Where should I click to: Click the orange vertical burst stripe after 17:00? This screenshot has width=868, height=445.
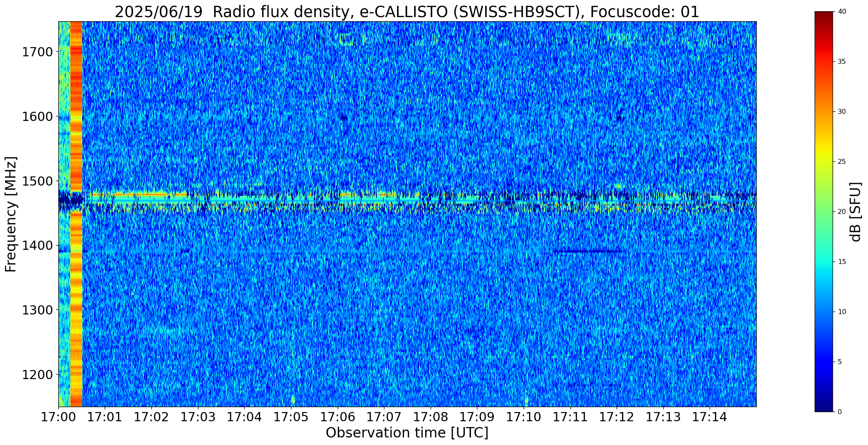(x=76, y=214)
